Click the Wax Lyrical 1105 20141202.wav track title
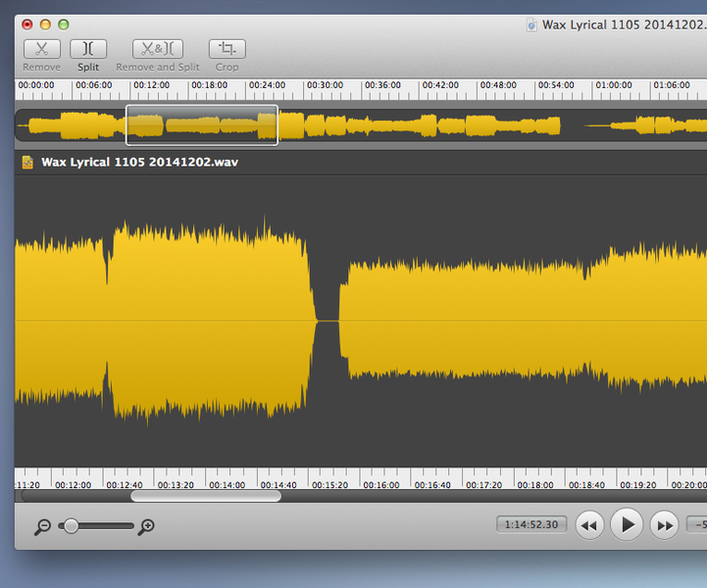The height and width of the screenshot is (588, 707). click(139, 162)
